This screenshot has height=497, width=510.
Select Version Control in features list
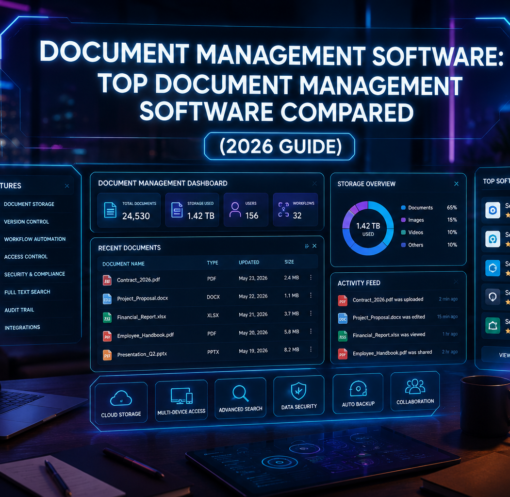[26, 222]
